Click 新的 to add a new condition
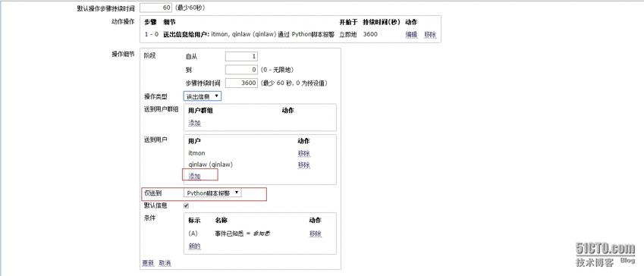This screenshot has width=644, height=276. tap(194, 246)
